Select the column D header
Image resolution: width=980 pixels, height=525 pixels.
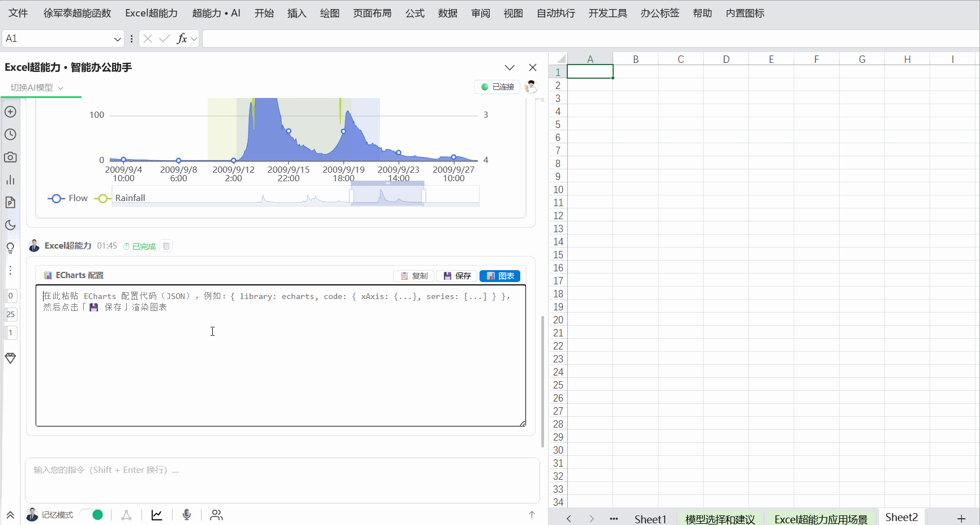726,59
